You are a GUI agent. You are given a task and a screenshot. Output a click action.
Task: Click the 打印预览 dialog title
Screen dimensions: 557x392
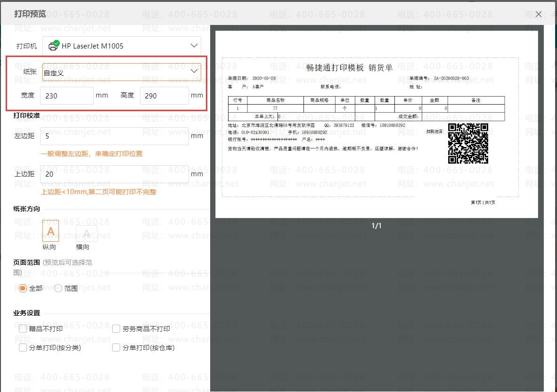click(x=30, y=14)
